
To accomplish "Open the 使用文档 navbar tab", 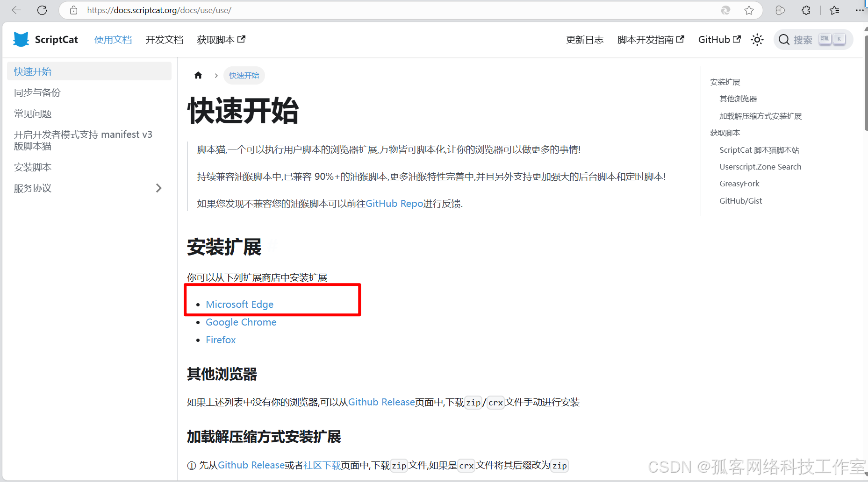I will tap(113, 40).
